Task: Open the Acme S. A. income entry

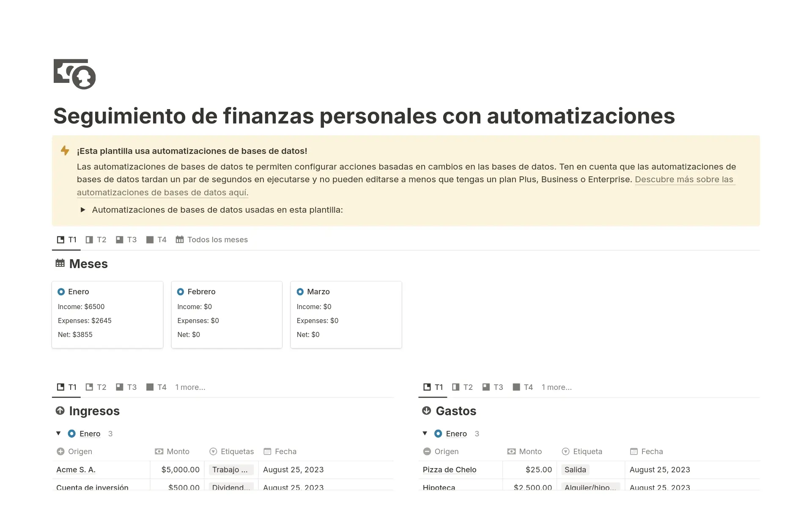Action: [x=76, y=470]
